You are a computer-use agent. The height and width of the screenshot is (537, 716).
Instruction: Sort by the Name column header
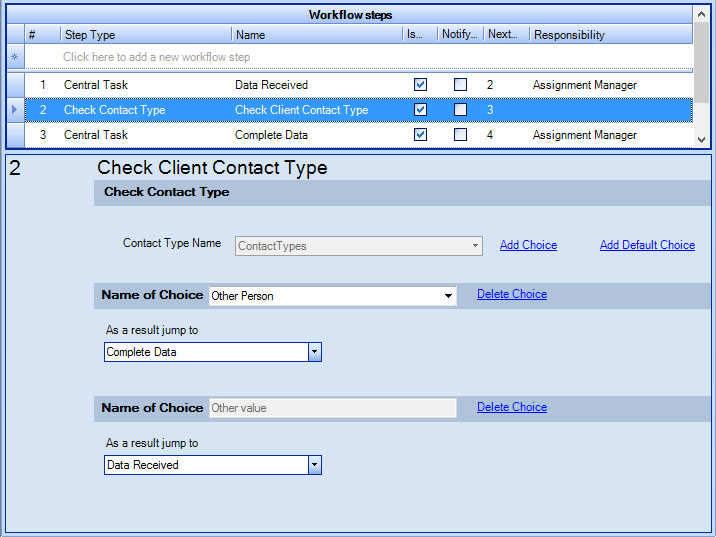point(317,35)
